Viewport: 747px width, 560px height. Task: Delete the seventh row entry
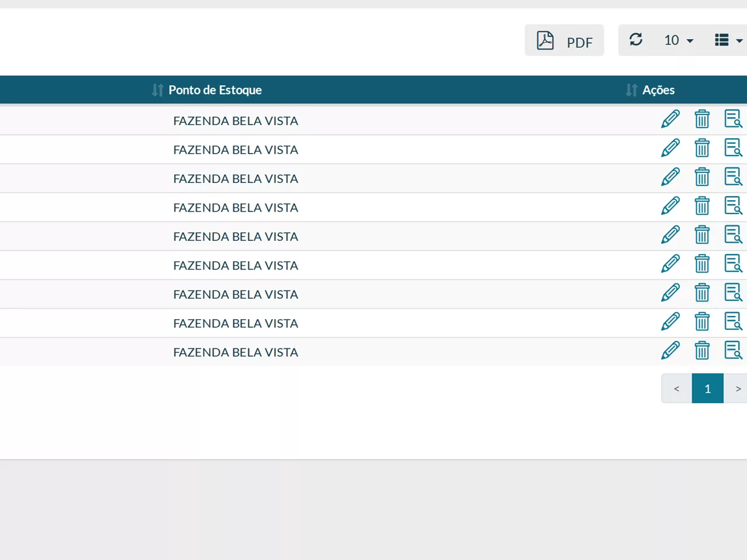(702, 292)
